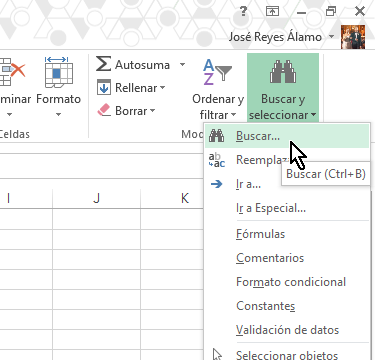Click the Ordenar y filtrar A-Z funnel icon

pos(217,72)
